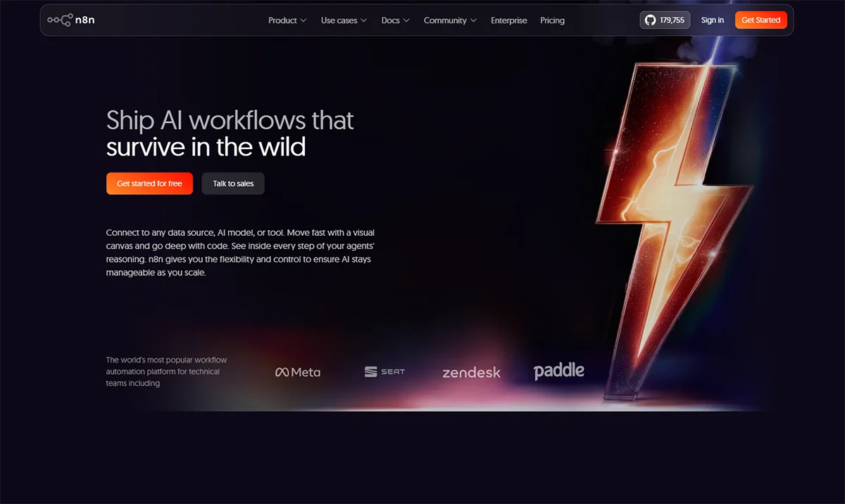Expand the Product dropdown menu
This screenshot has height=504, width=845.
tap(282, 20)
